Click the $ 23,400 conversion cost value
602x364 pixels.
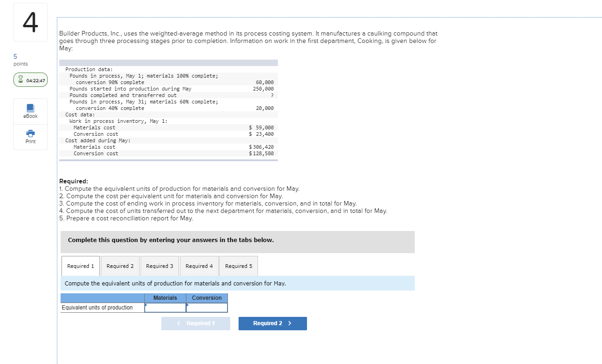click(261, 134)
